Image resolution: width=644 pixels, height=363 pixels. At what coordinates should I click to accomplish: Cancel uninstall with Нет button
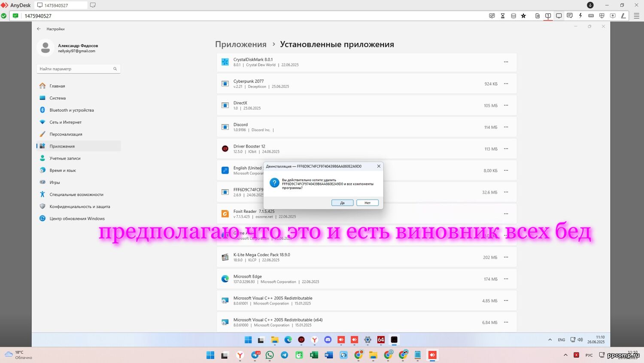point(368,203)
